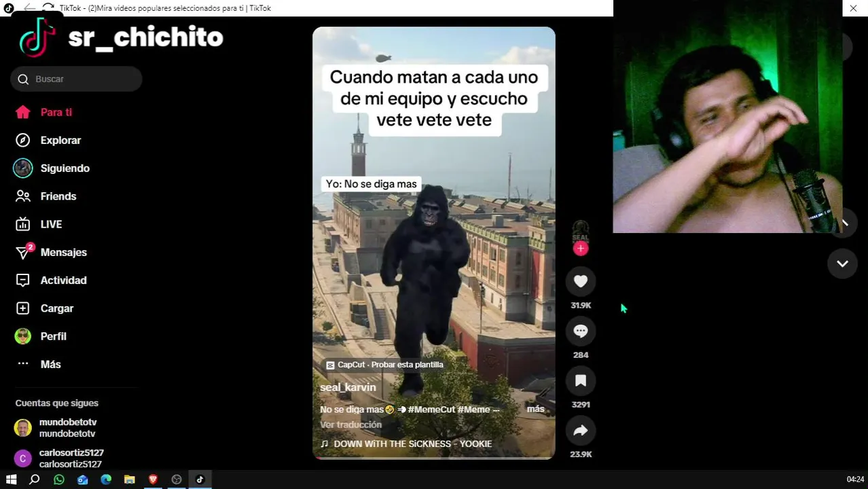Open the Windows Start menu
This screenshot has height=489, width=868.
[12, 479]
